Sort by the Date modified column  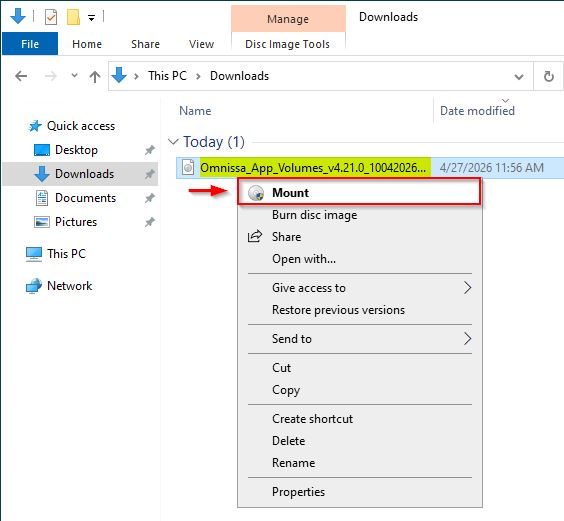point(477,110)
